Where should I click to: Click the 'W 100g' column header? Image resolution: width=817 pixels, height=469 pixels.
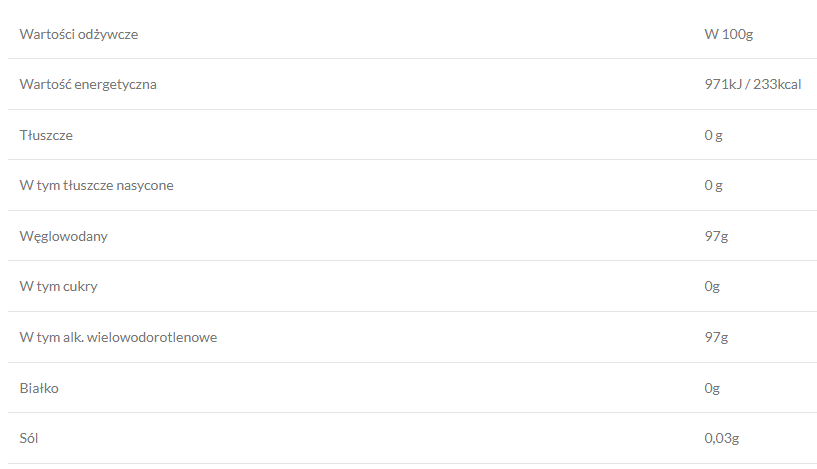coord(728,35)
